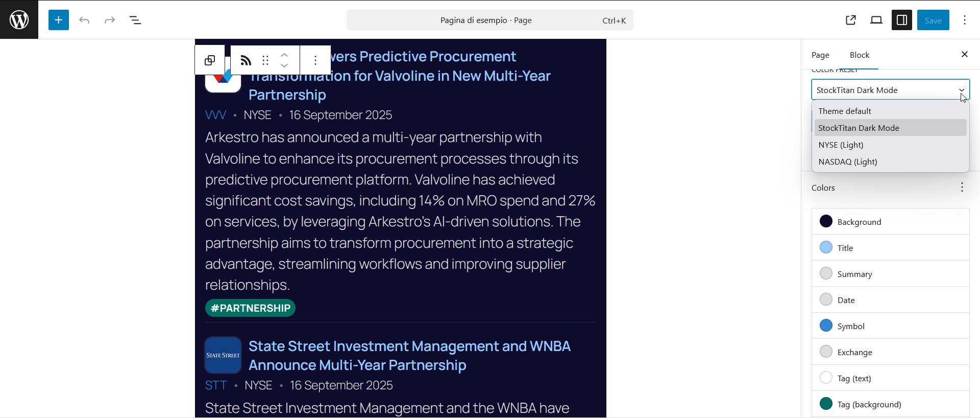This screenshot has height=418, width=980.
Task: Click the WordPress logo icon
Action: point(19,19)
